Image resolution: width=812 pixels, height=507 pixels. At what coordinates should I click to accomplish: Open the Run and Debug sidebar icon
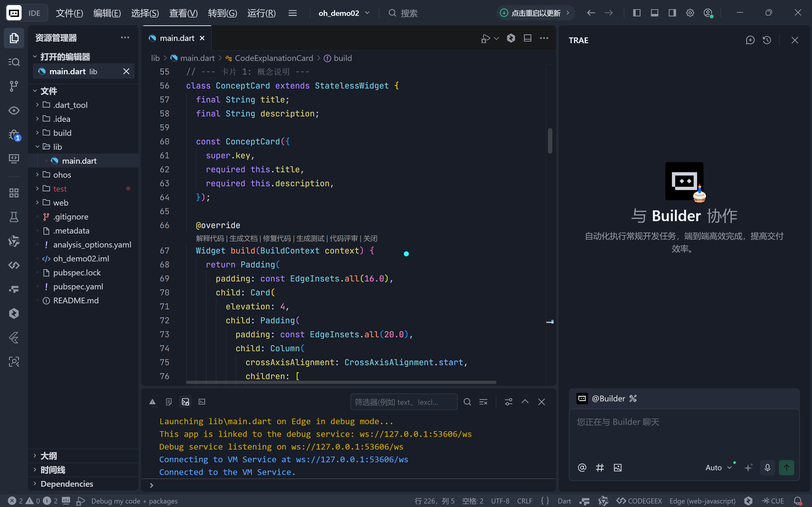pos(14,135)
